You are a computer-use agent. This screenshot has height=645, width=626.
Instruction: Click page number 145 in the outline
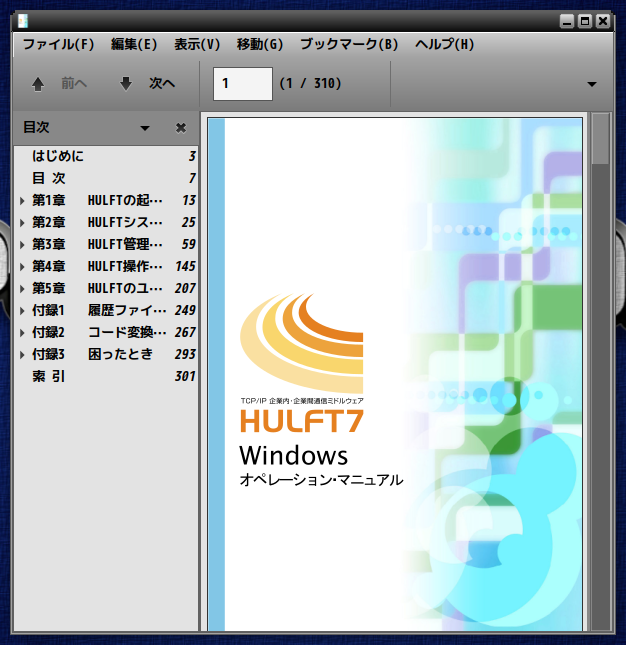185,267
